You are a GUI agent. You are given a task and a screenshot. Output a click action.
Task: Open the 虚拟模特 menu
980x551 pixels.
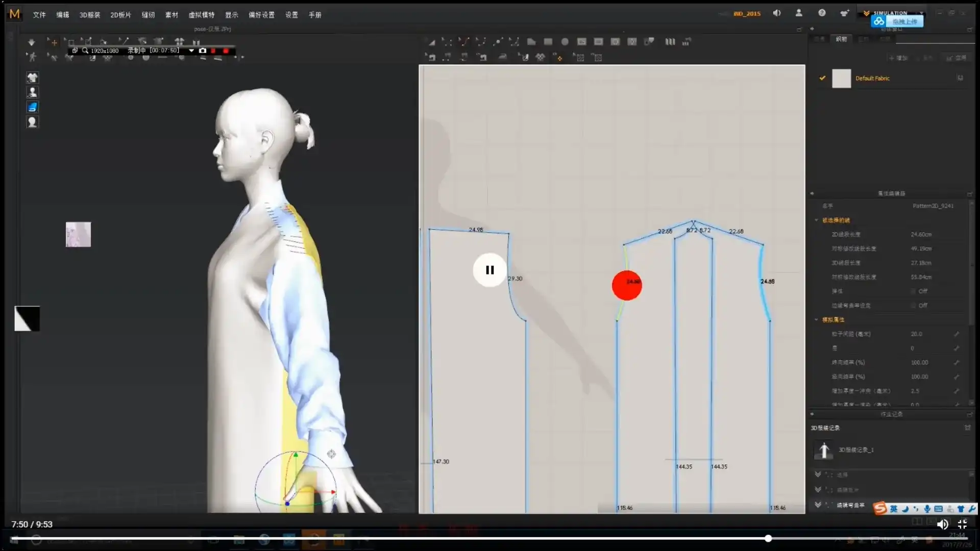(202, 15)
